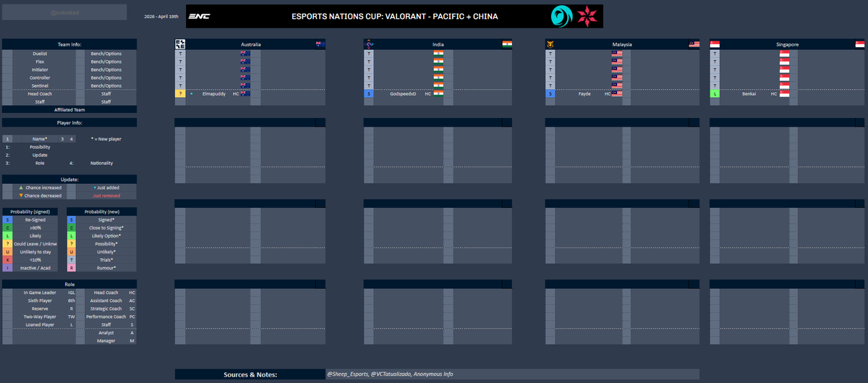The width and height of the screenshot is (868, 383).
Task: Click the teal VCT Pacific logo
Action: coord(561,16)
